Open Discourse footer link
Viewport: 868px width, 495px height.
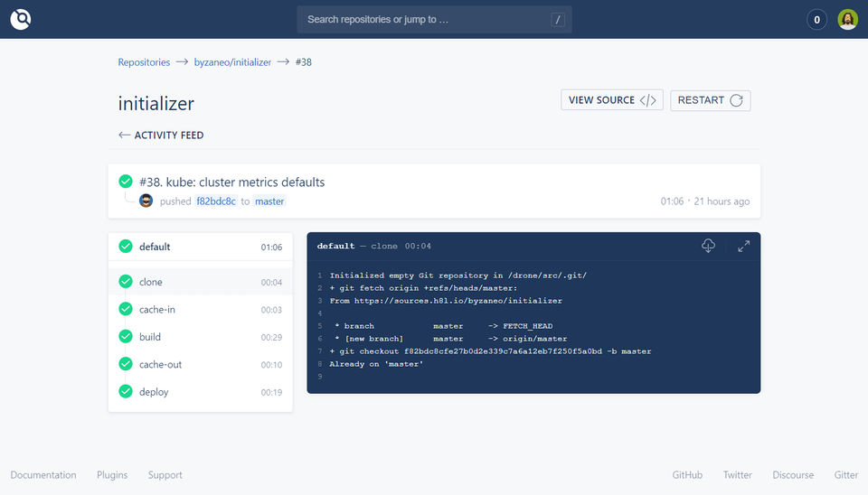(x=793, y=475)
